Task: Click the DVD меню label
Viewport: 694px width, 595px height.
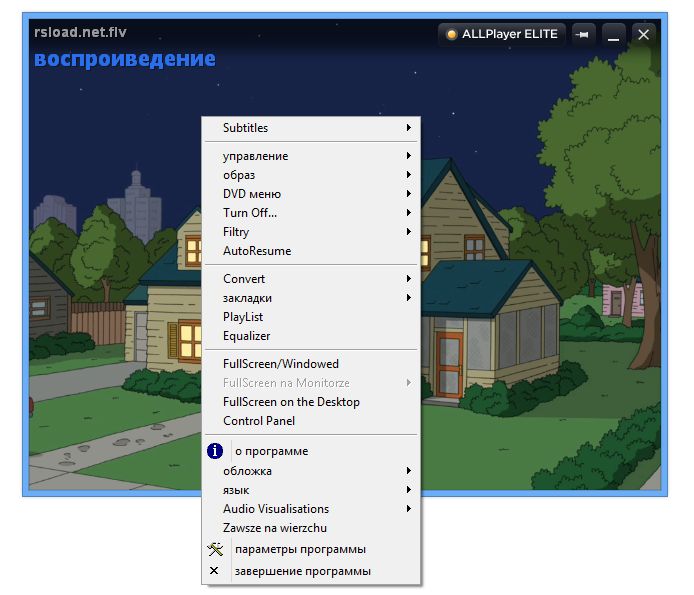Action: point(252,194)
